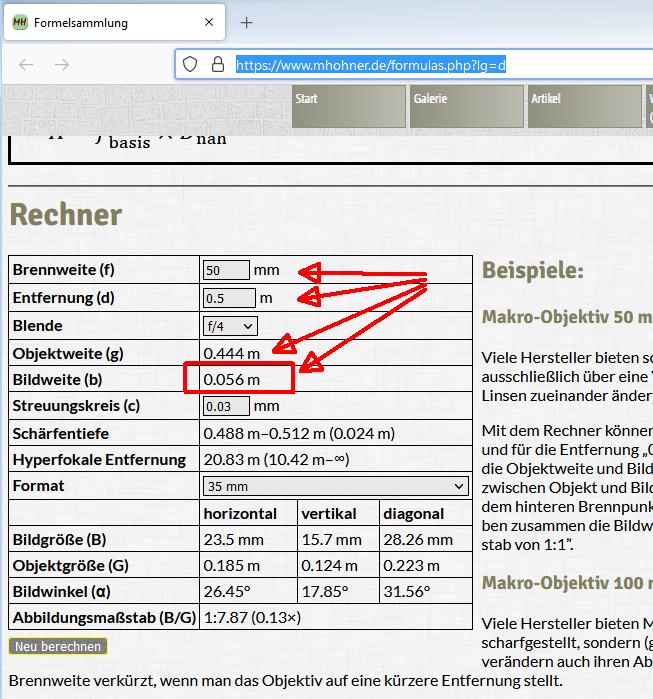This screenshot has width=653, height=699.
Task: Click the Streuungskreis input field
Action: 226,406
